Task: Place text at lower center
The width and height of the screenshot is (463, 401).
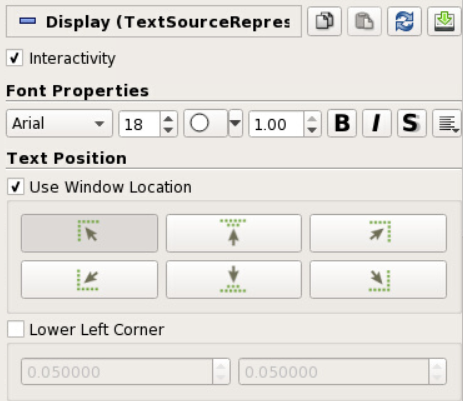Action: tap(234, 279)
